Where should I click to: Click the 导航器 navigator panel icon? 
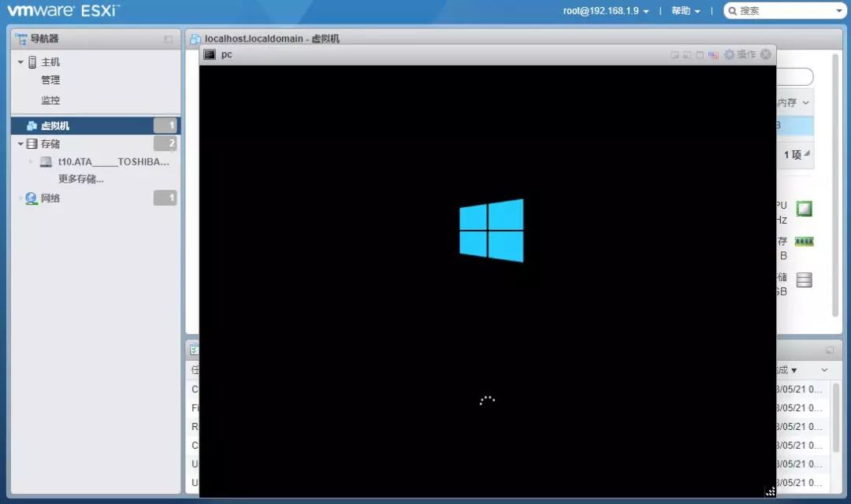[x=21, y=39]
